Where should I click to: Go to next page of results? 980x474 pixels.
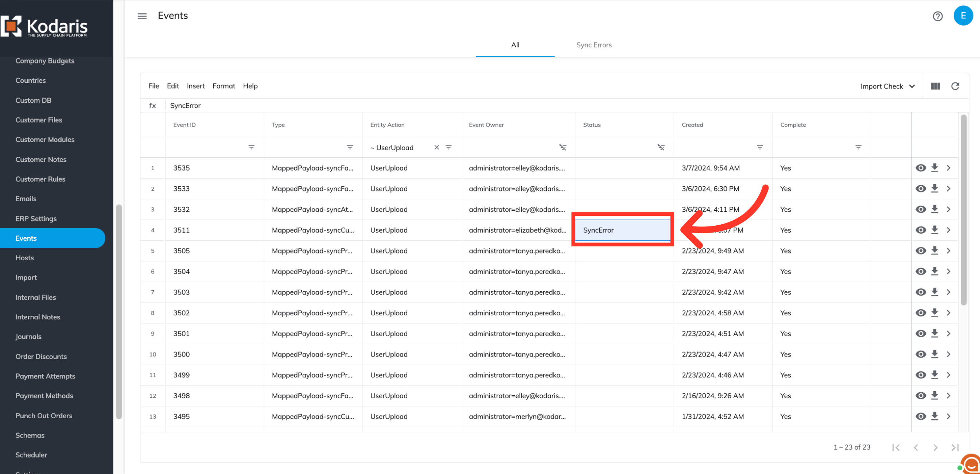pos(936,447)
